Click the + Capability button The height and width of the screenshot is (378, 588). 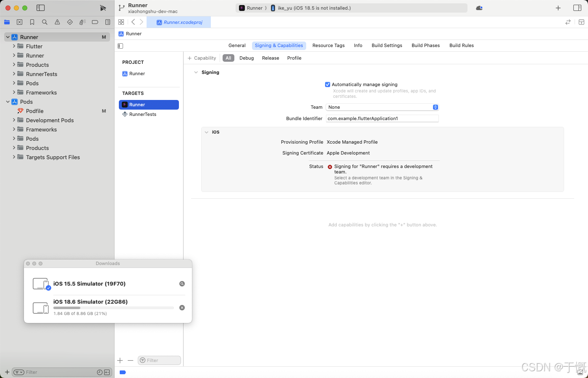tap(202, 58)
